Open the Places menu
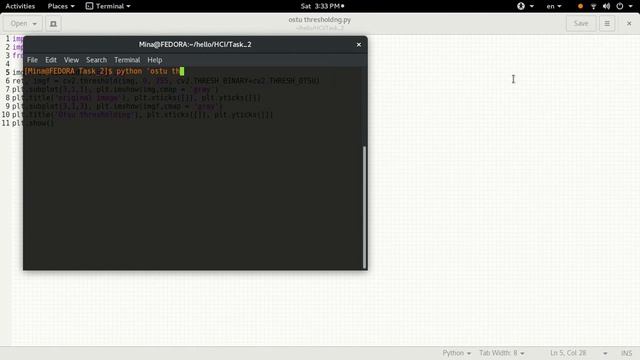The height and width of the screenshot is (360, 640). (x=61, y=6)
